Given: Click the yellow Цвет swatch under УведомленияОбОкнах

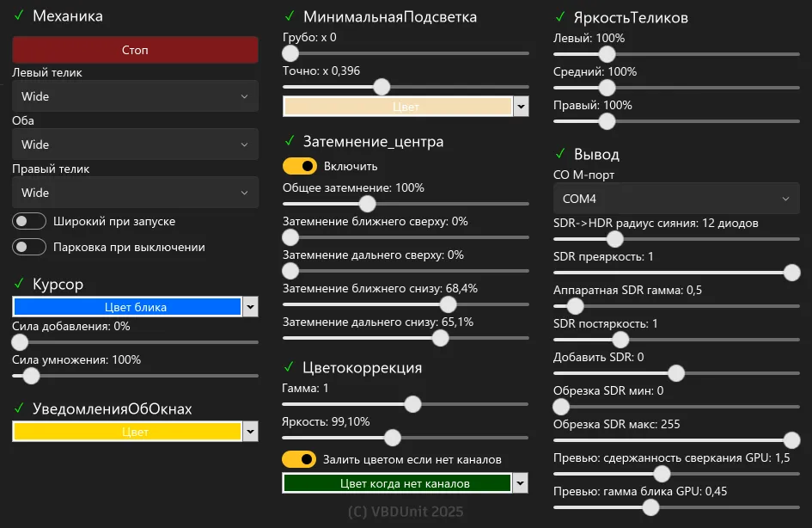Looking at the screenshot, I should click(x=127, y=432).
